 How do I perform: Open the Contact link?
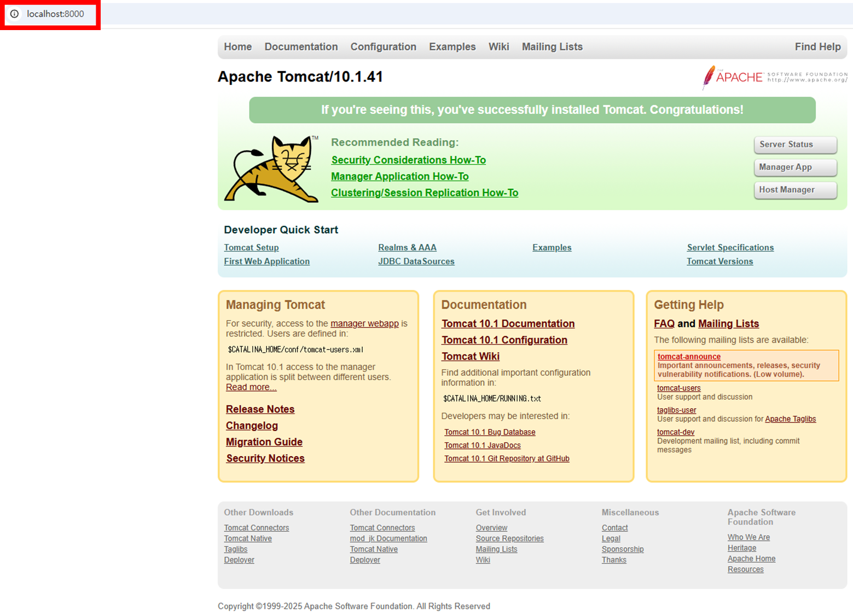(x=614, y=528)
